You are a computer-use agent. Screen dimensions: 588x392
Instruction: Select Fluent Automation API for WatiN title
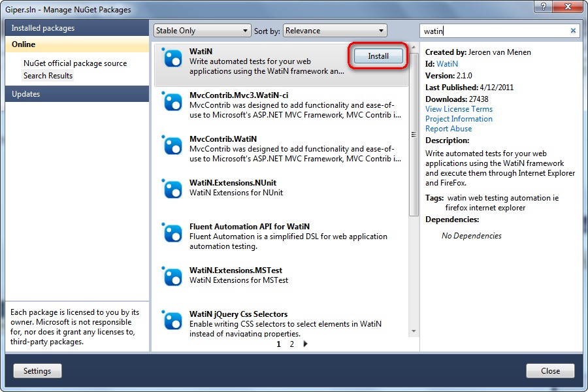(250, 227)
